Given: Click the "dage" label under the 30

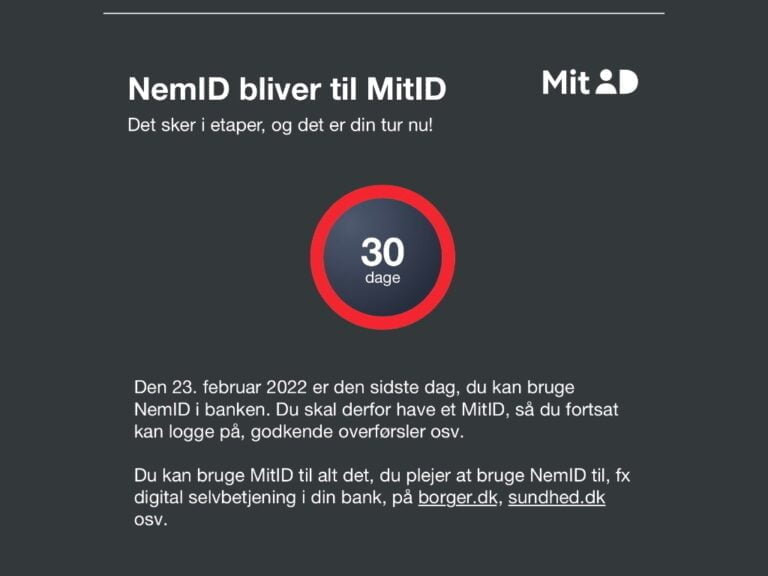Looking at the screenshot, I should pos(383,278).
